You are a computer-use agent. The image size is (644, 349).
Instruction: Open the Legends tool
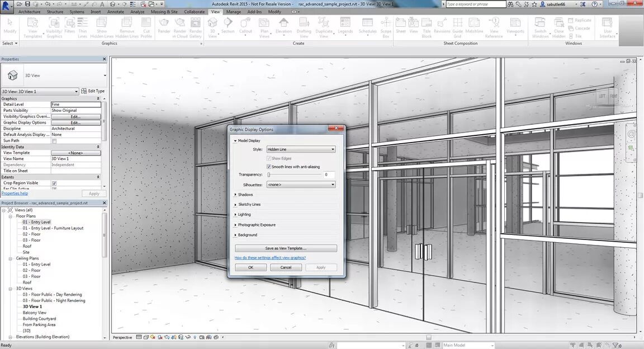click(x=345, y=27)
